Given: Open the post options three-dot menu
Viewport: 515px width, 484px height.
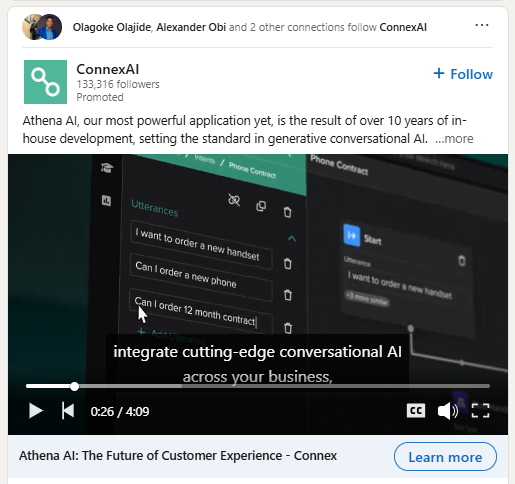Looking at the screenshot, I should point(482,25).
